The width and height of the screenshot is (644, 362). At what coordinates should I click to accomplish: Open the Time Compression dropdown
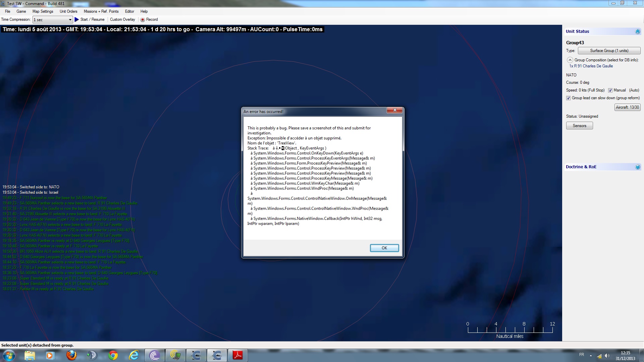(x=70, y=20)
